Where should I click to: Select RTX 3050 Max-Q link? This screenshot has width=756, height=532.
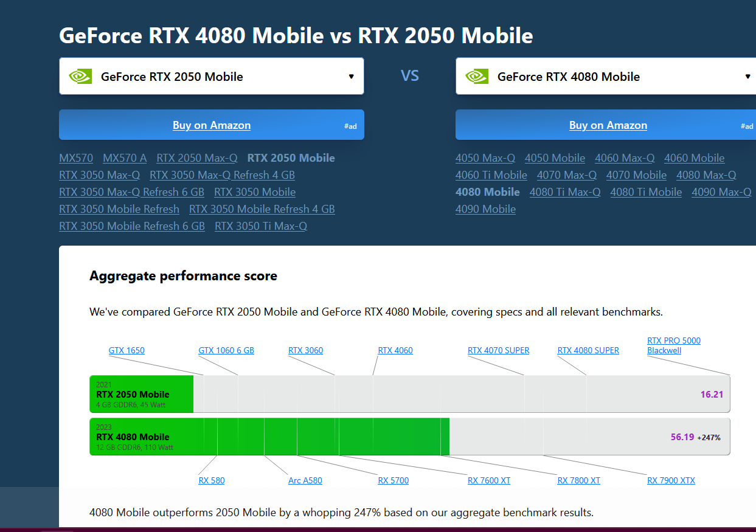(99, 175)
